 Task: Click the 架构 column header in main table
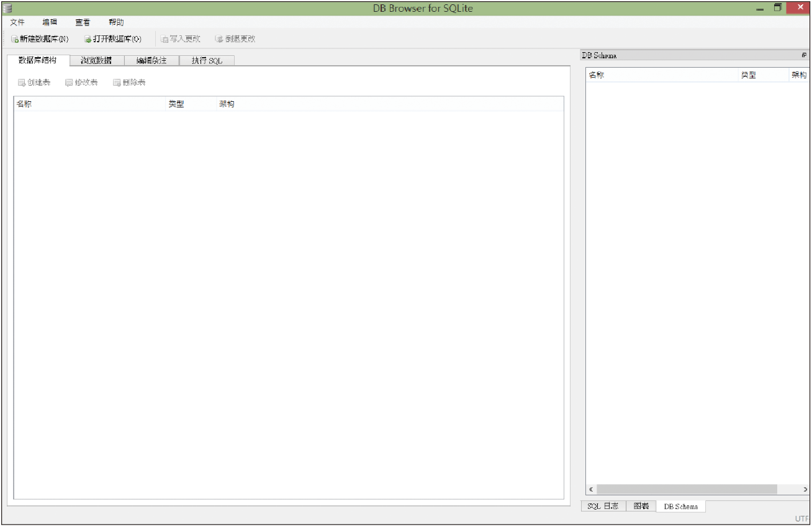389,104
